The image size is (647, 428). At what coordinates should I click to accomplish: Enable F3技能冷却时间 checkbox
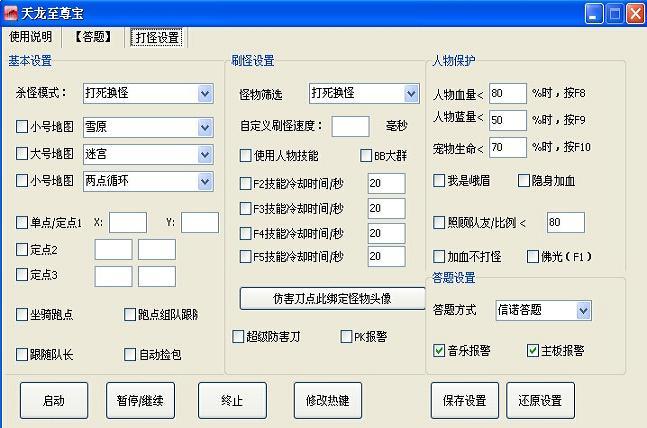click(246, 208)
